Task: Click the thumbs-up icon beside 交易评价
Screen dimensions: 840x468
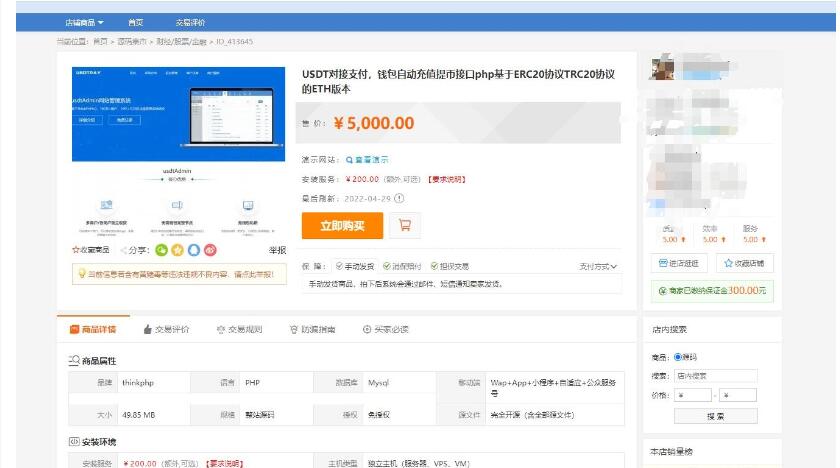Action: pos(147,329)
